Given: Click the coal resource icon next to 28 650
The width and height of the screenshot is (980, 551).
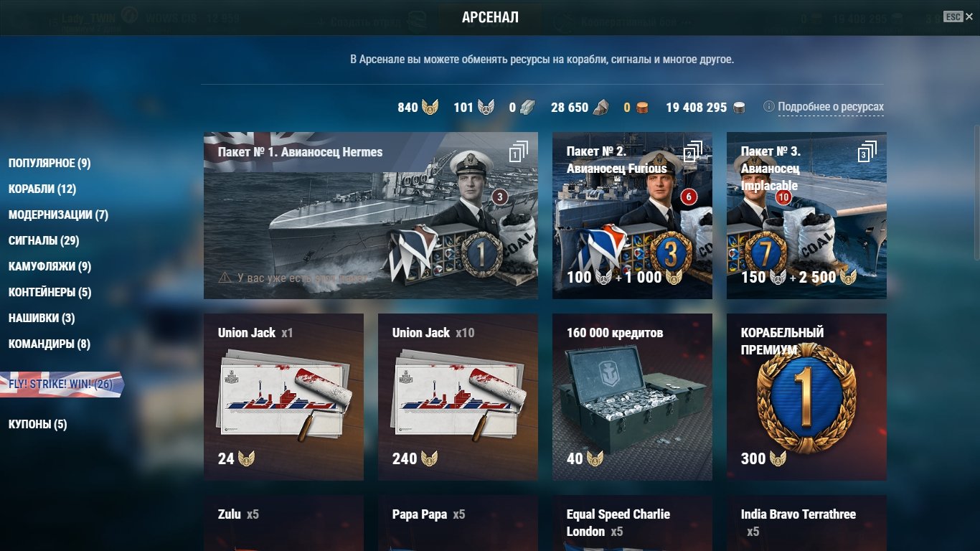Looking at the screenshot, I should coord(600,108).
